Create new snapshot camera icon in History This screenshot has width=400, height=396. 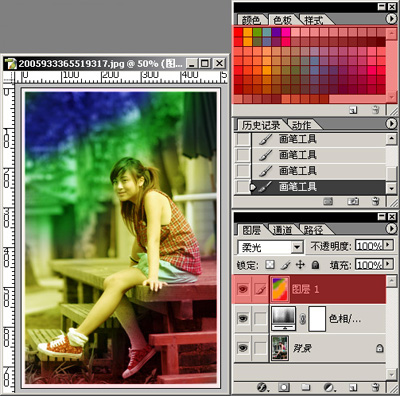tap(353, 201)
